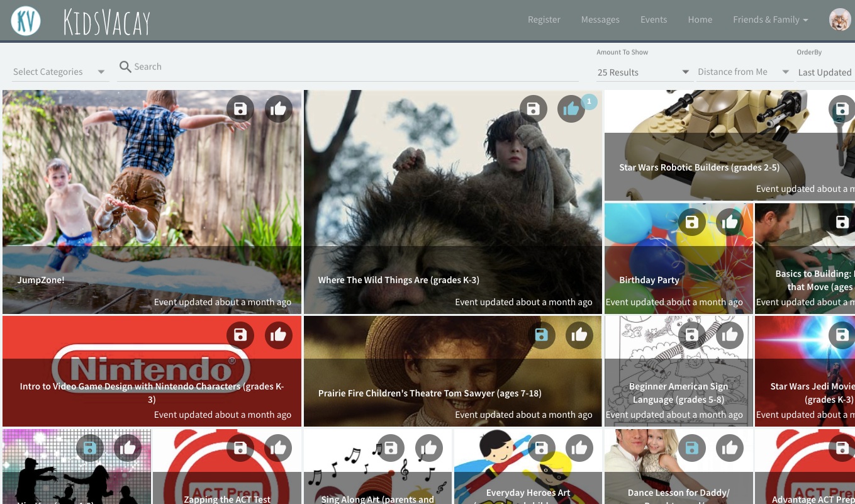
Task: Open the Select Categories dropdown
Action: pyautogui.click(x=60, y=72)
